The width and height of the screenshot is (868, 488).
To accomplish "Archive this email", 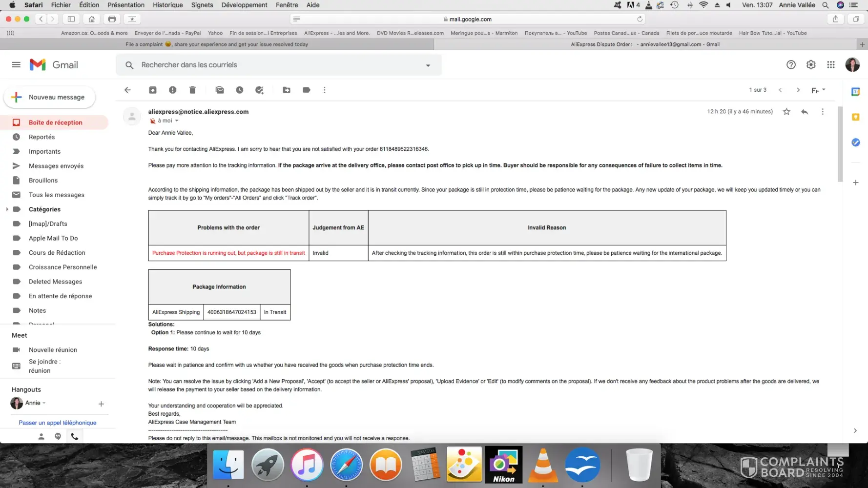I will pyautogui.click(x=153, y=90).
